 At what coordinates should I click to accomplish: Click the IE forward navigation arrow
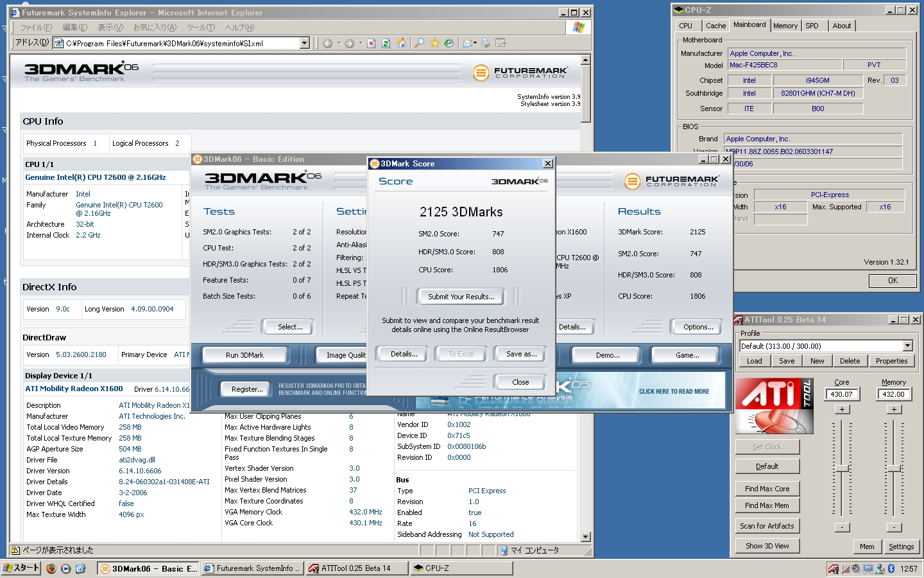point(349,43)
